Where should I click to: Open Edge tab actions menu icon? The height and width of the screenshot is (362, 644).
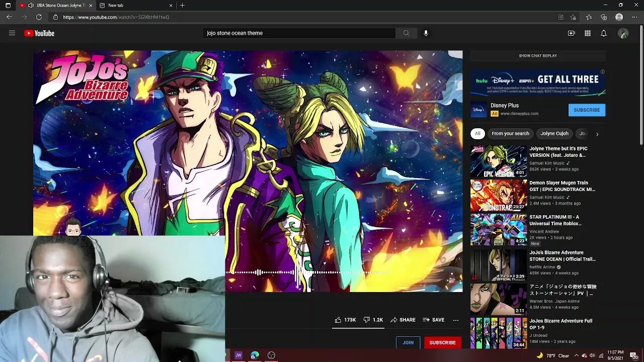click(8, 5)
